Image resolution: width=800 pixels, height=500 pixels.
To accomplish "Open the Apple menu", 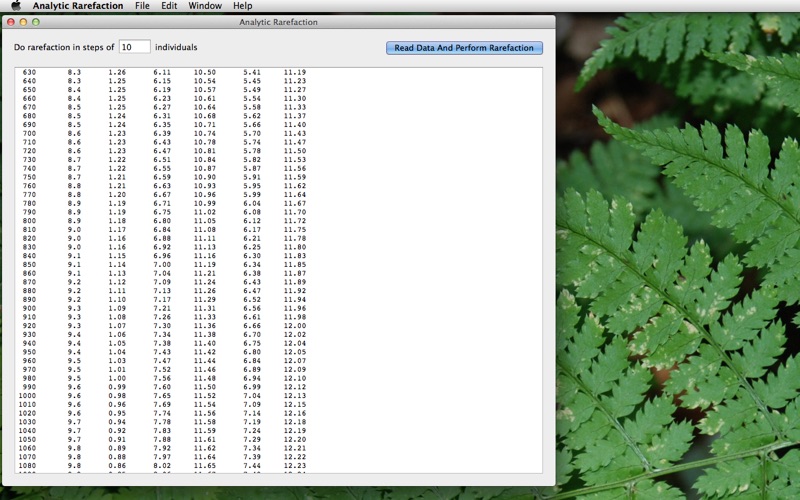I will tap(16, 6).
